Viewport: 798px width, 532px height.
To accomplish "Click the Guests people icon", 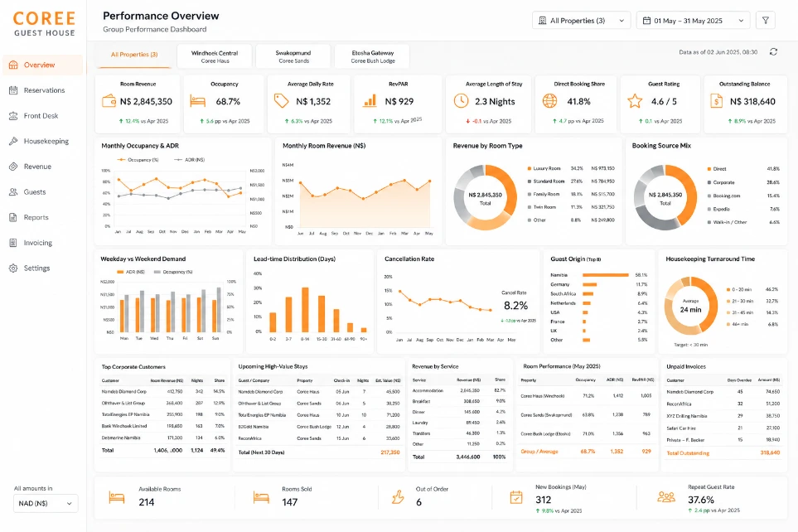I will pos(13,192).
